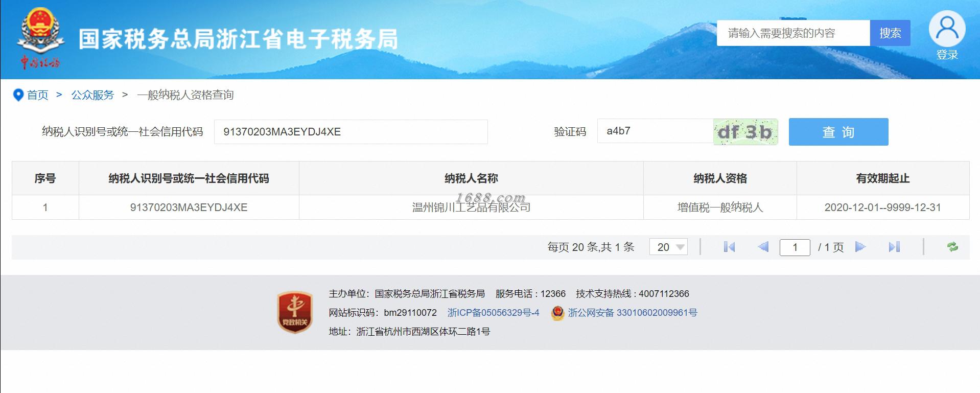Click the 技术支持热线 4007112366 text
This screenshot has width=980, height=393.
[633, 294]
